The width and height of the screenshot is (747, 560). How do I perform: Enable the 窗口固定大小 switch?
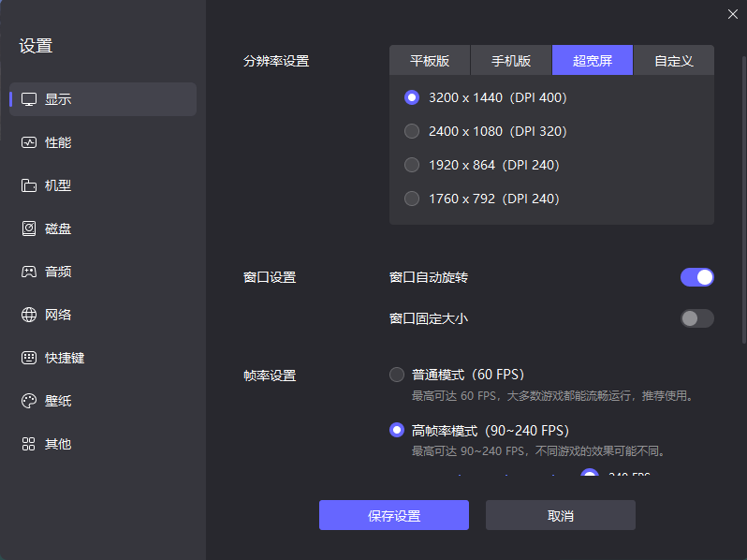point(697,318)
